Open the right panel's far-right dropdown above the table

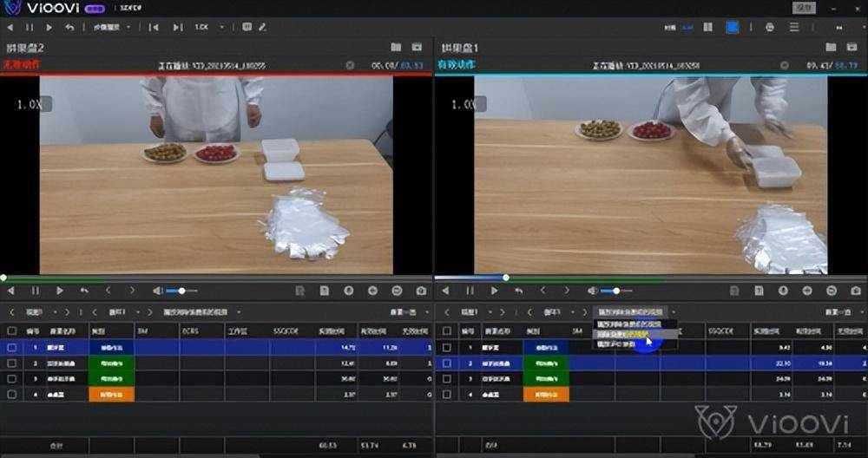pos(845,312)
